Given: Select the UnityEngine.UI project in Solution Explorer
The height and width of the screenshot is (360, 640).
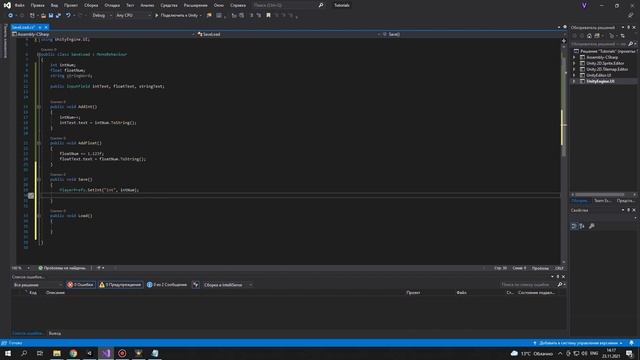Looking at the screenshot, I should 600,81.
